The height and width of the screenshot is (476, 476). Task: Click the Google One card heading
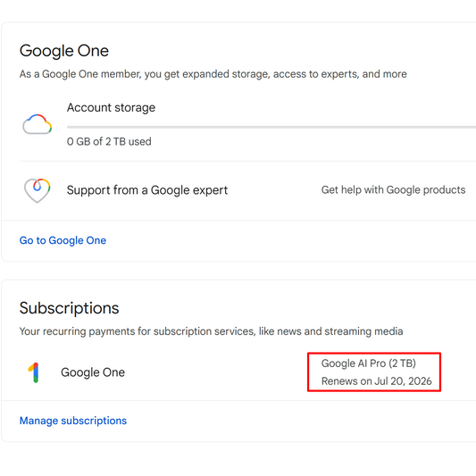[x=64, y=50]
